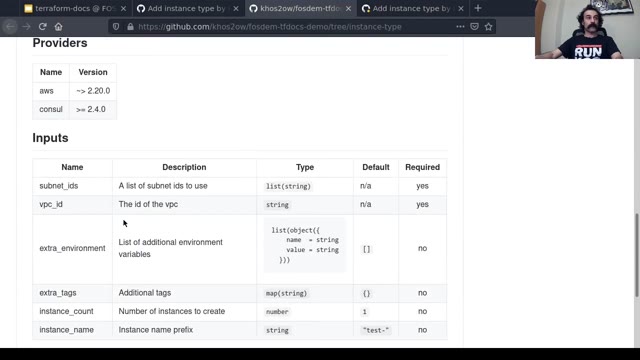Switch to the first Add instance type tab
640x360 pixels.
(187, 8)
